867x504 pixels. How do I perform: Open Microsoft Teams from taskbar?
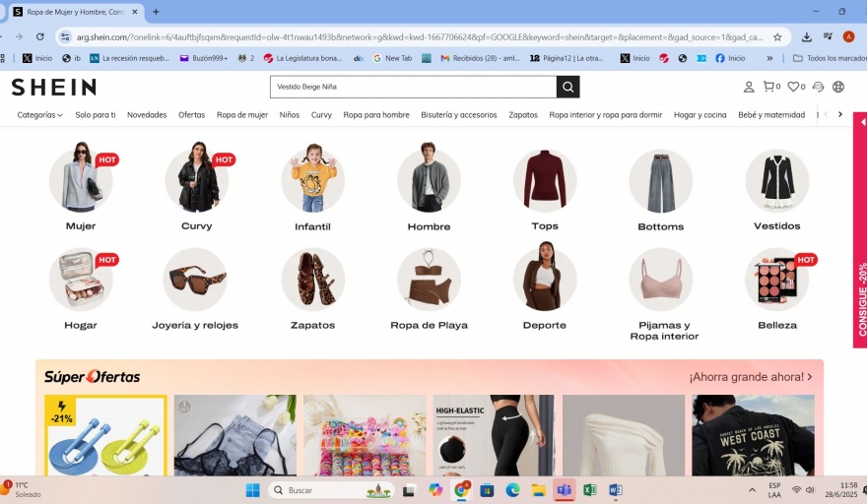(x=564, y=490)
